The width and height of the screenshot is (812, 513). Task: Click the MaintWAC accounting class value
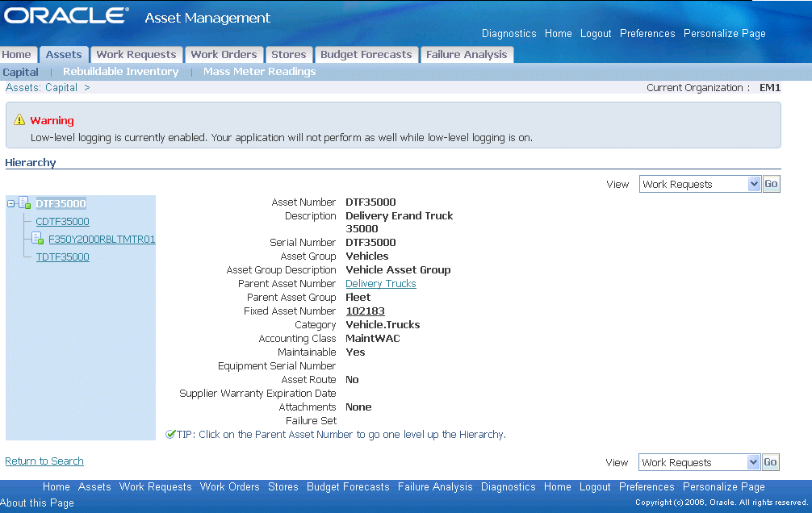click(x=373, y=339)
